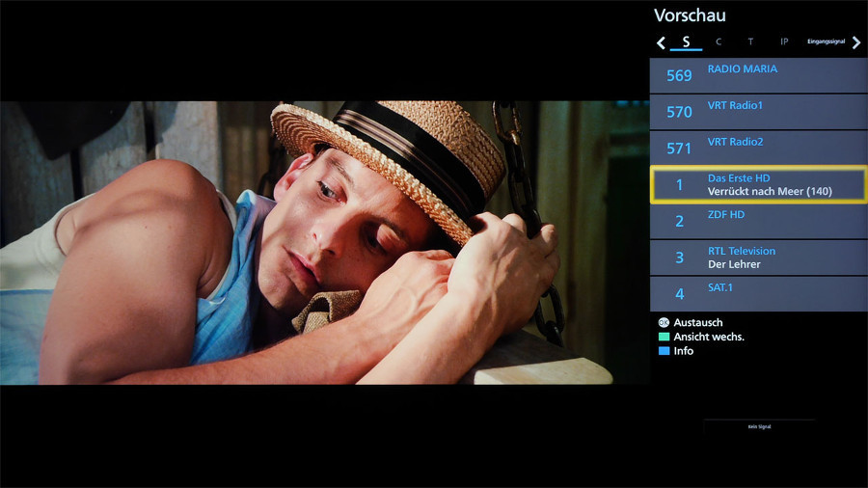Select channel 3 RTL Television

click(x=758, y=258)
